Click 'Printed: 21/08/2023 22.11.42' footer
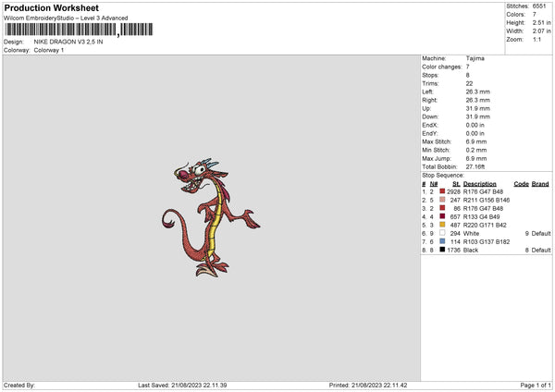The image size is (555, 392). (368, 386)
